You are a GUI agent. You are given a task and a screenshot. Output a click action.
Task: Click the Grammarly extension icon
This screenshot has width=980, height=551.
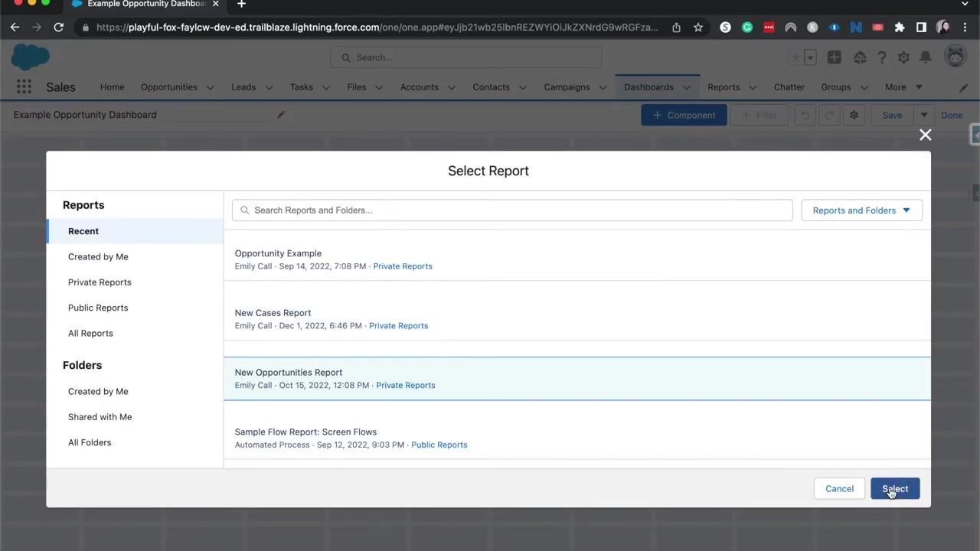747,28
